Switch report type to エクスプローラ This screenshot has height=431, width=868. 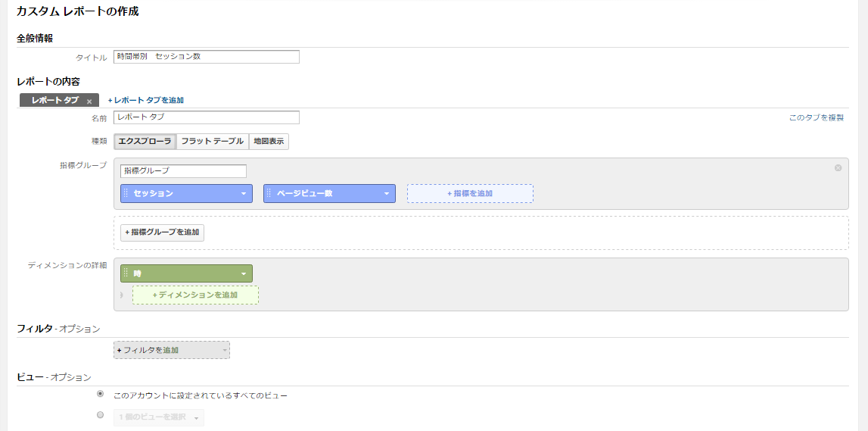[x=145, y=142]
